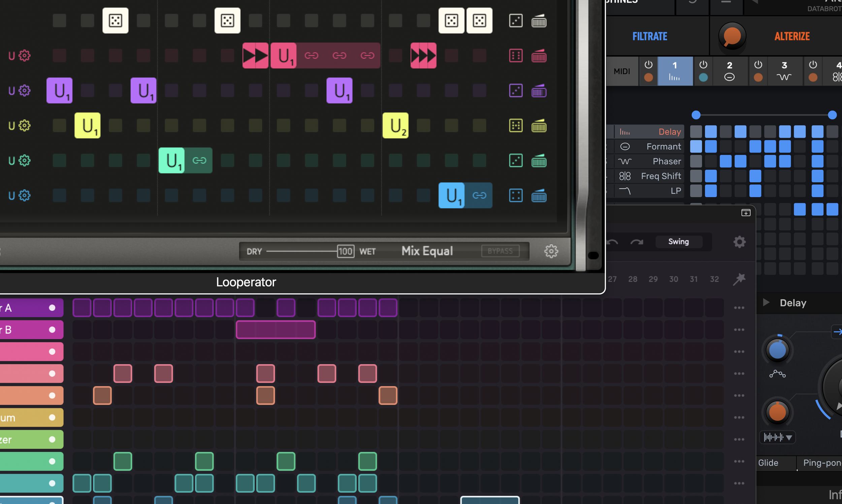The width and height of the screenshot is (842, 504).
Task: Select the fader icon at the end of the purple row
Action: pyautogui.click(x=539, y=91)
